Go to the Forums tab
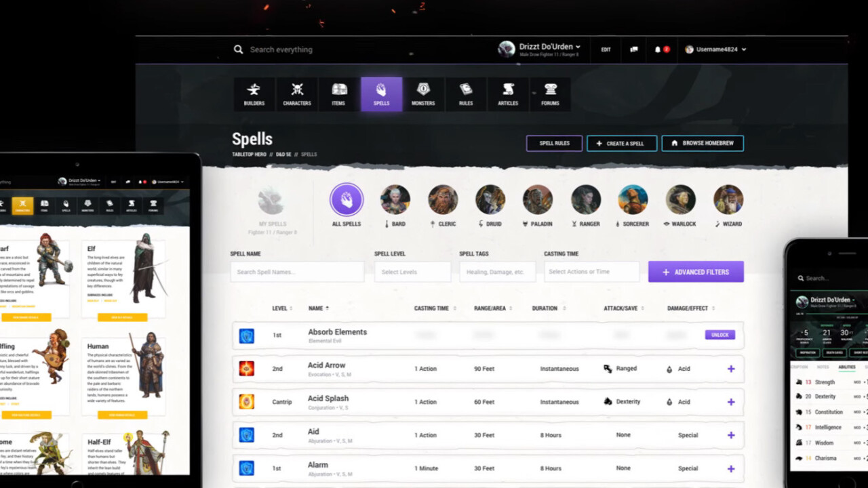The width and height of the screenshot is (868, 488). pyautogui.click(x=550, y=94)
